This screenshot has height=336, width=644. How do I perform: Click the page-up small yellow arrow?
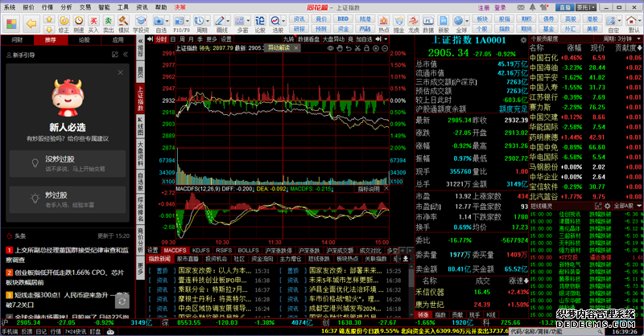49,19
